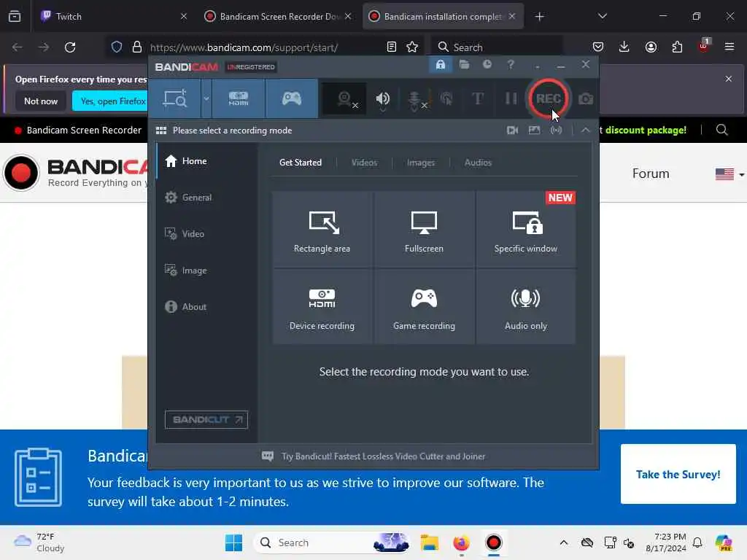Click Not now in Firefox prompt
Screen dimensions: 747x560
[41, 101]
